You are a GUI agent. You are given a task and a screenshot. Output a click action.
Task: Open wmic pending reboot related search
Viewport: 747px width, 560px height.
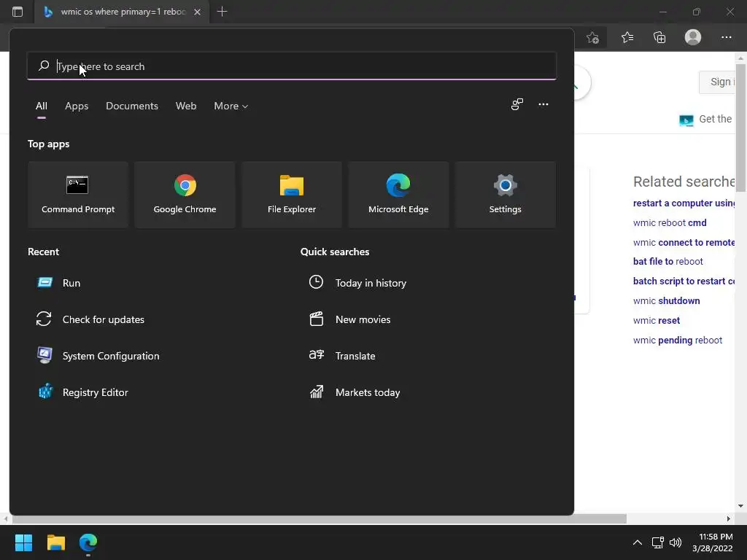coord(677,341)
